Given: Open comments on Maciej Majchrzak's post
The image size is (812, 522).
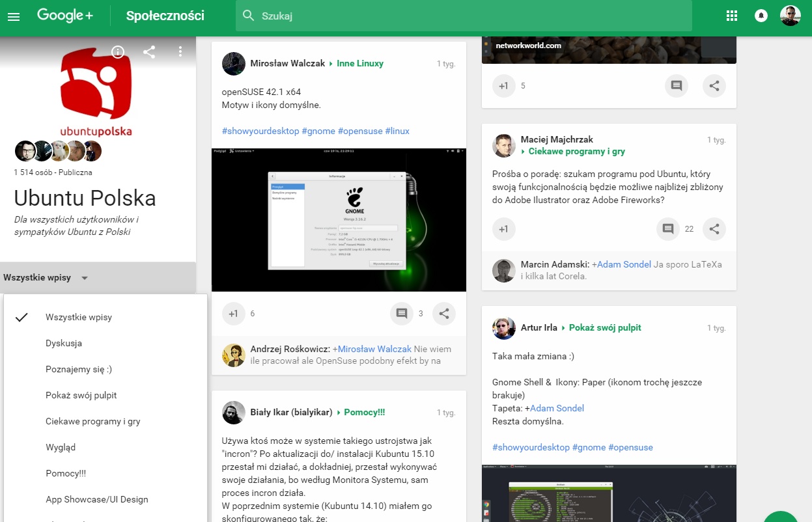Looking at the screenshot, I should pos(667,229).
